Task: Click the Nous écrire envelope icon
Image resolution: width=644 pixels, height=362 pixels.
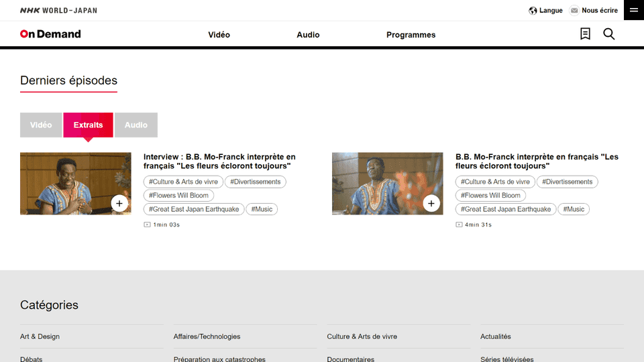Action: click(574, 11)
